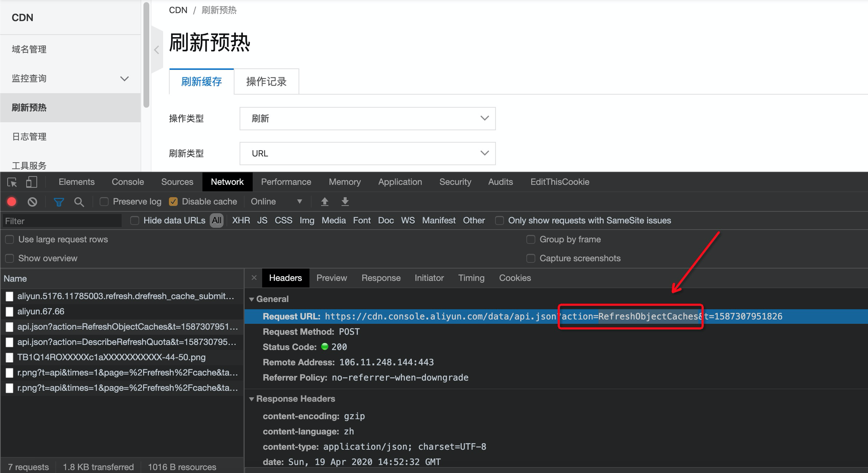
Task: Collapse the Response Headers section
Action: click(252, 399)
